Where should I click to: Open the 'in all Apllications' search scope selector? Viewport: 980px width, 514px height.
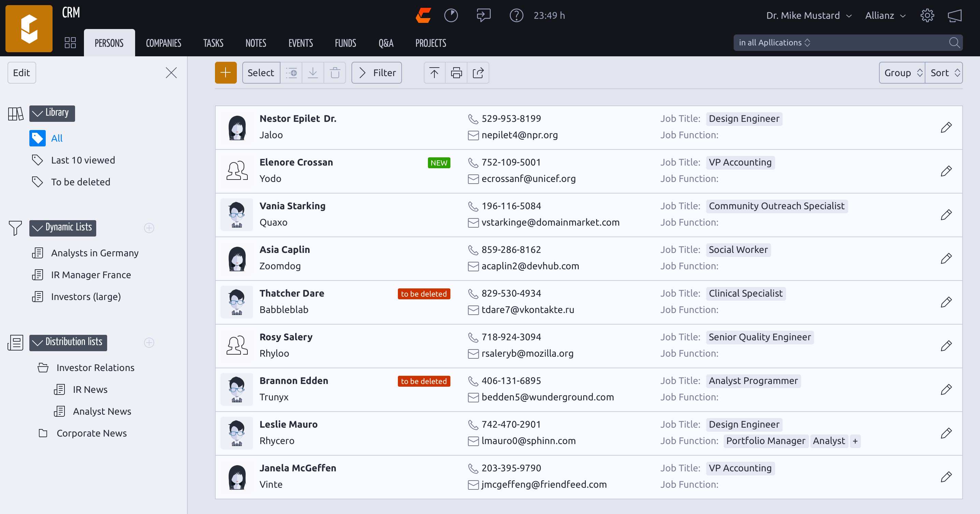(774, 43)
